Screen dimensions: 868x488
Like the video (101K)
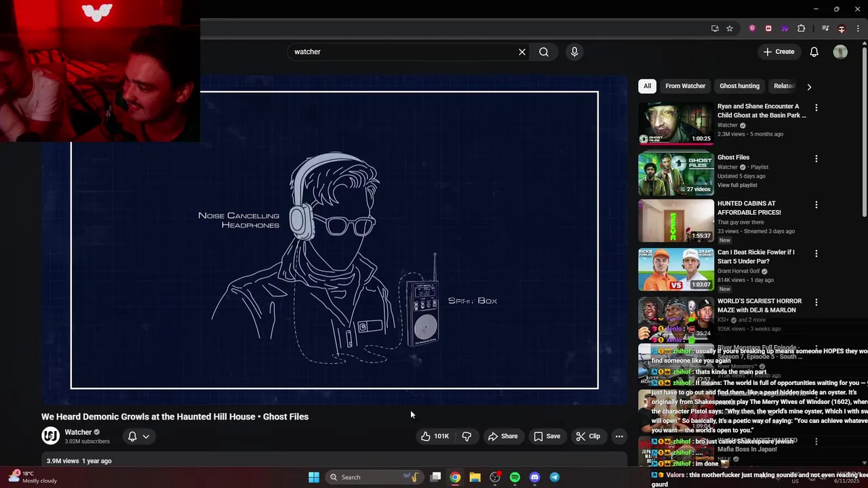pyautogui.click(x=436, y=436)
